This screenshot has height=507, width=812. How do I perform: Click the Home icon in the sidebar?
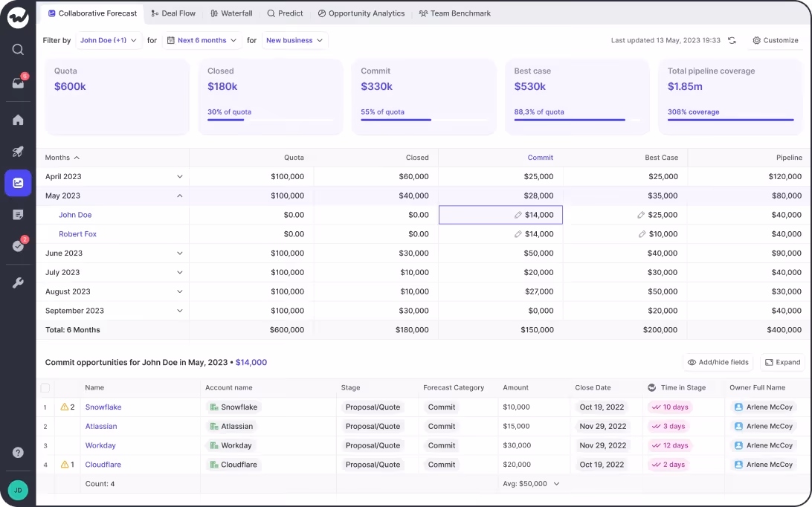pyautogui.click(x=18, y=120)
